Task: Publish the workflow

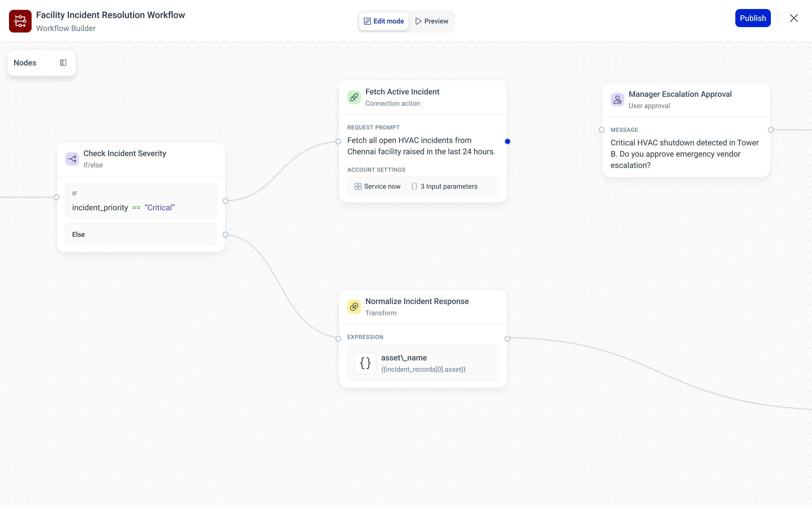Action: click(x=753, y=18)
